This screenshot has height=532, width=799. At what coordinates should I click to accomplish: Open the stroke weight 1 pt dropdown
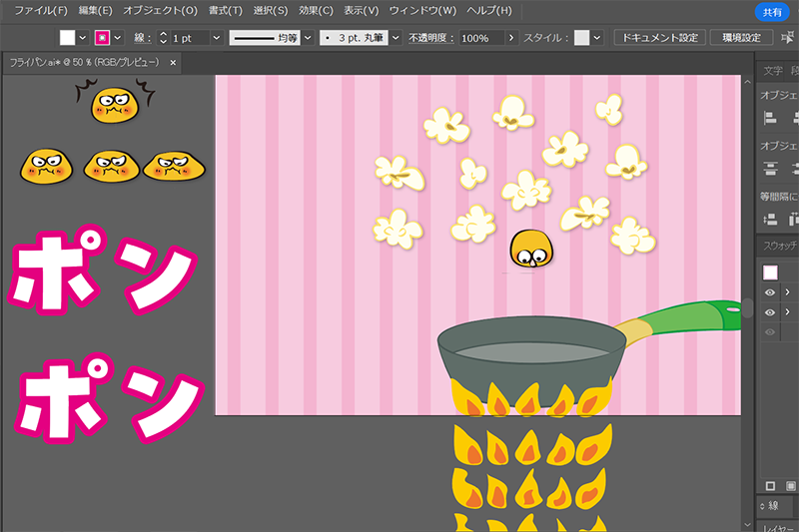coord(217,37)
